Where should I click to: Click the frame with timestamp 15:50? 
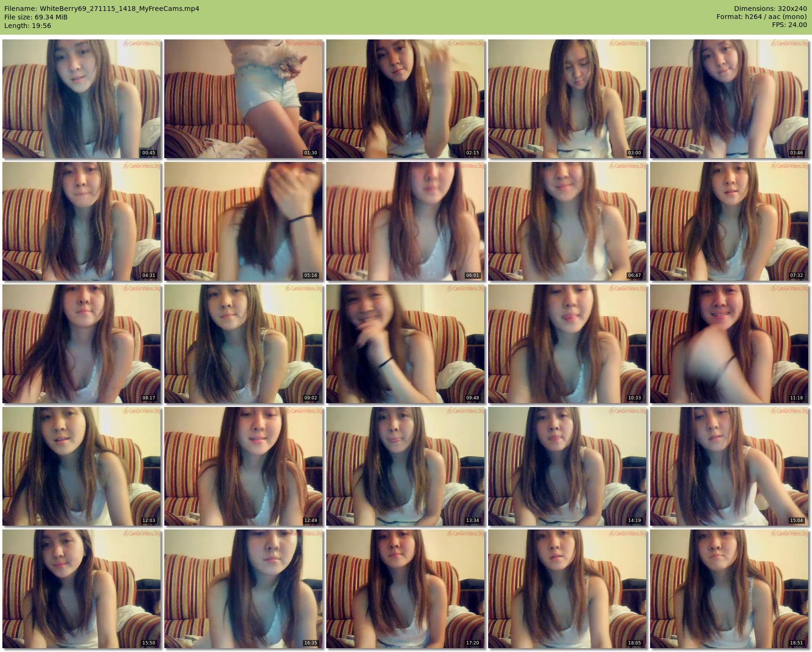click(82, 589)
